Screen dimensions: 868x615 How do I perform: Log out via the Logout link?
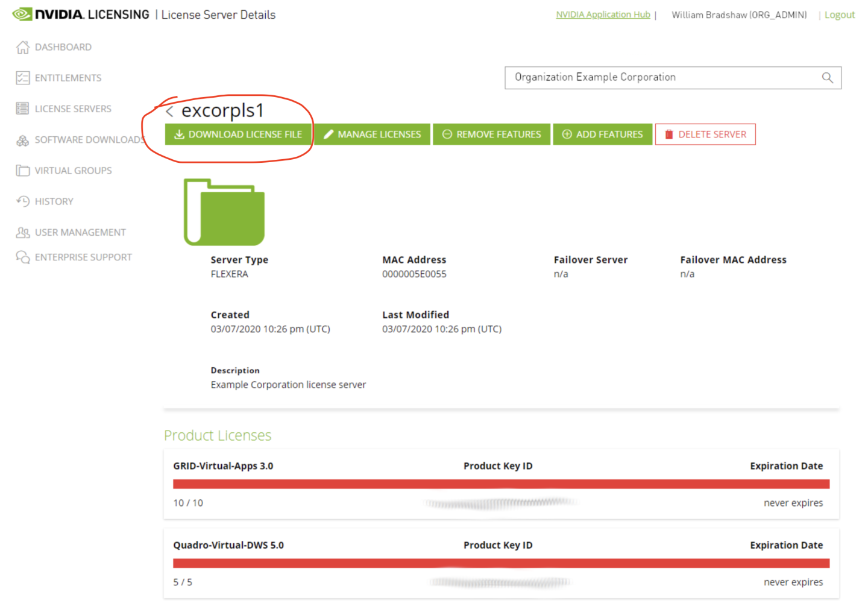pyautogui.click(x=839, y=15)
